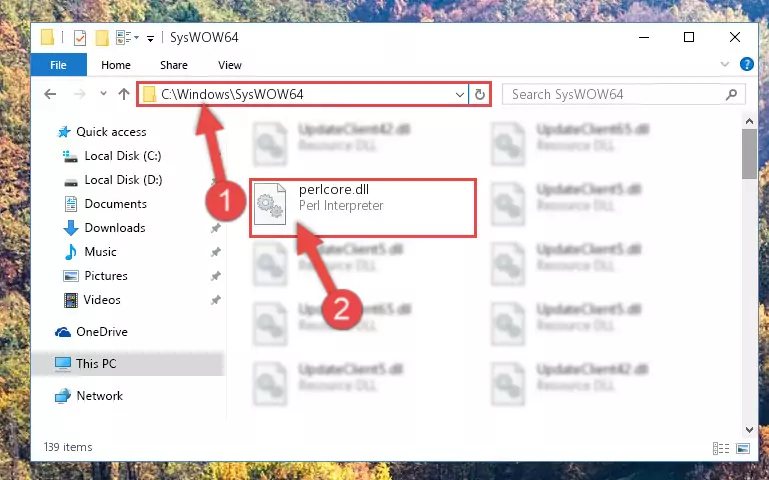Click the vertical scrollbar thumb

click(x=749, y=154)
